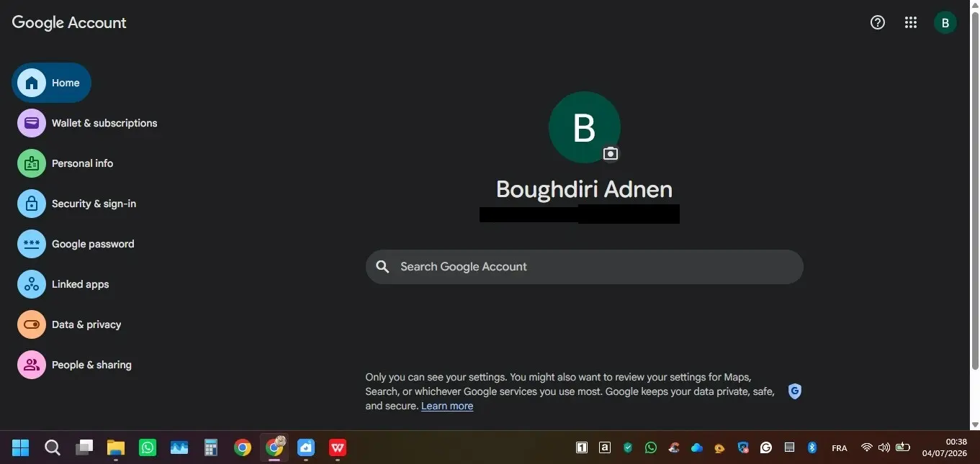Image resolution: width=980 pixels, height=464 pixels.
Task: Open the Help question mark icon
Action: click(877, 22)
